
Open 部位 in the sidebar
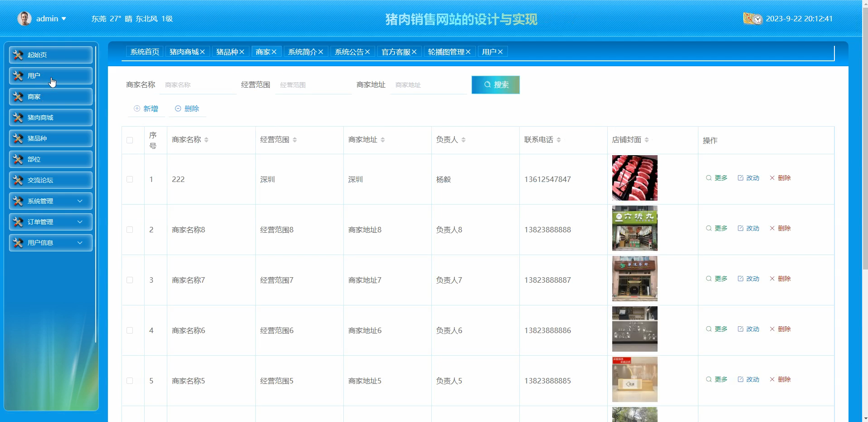[51, 159]
